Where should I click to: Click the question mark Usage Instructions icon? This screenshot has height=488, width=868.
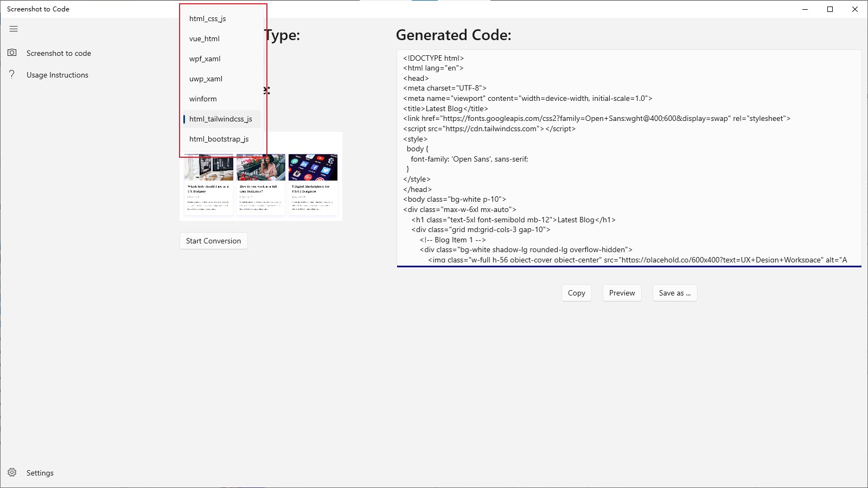point(12,74)
